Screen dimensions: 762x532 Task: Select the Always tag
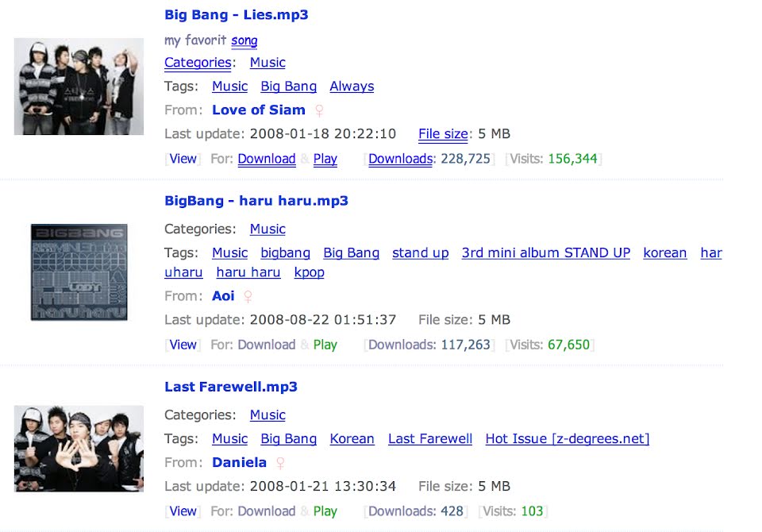tap(352, 87)
